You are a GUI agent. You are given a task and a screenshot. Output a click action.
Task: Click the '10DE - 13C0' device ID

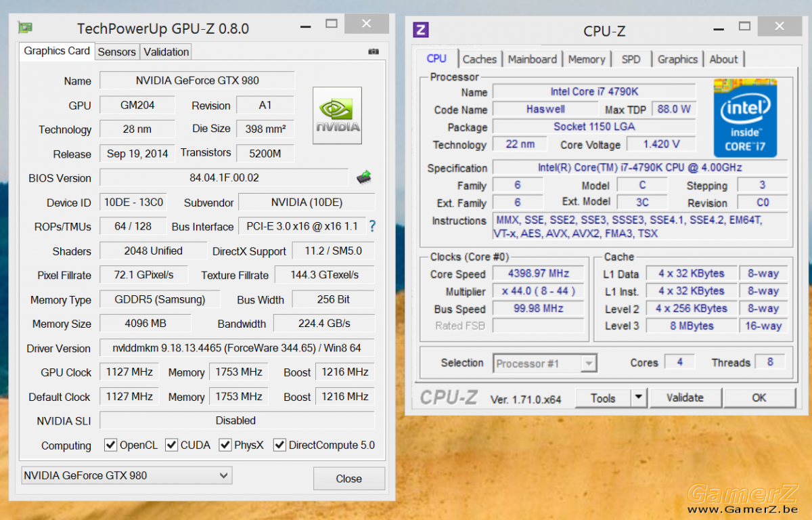click(133, 202)
